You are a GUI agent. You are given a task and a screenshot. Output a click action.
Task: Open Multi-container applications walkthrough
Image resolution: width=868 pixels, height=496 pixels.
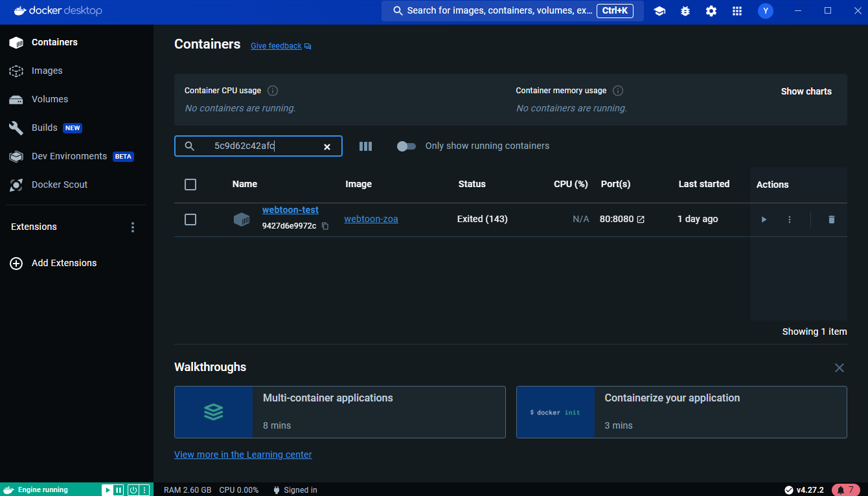(340, 412)
